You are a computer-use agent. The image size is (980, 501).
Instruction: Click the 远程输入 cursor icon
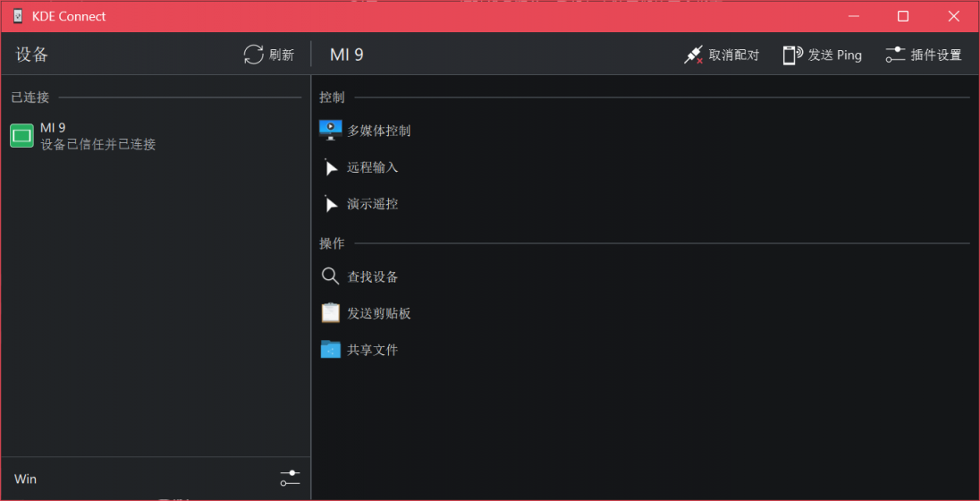331,167
